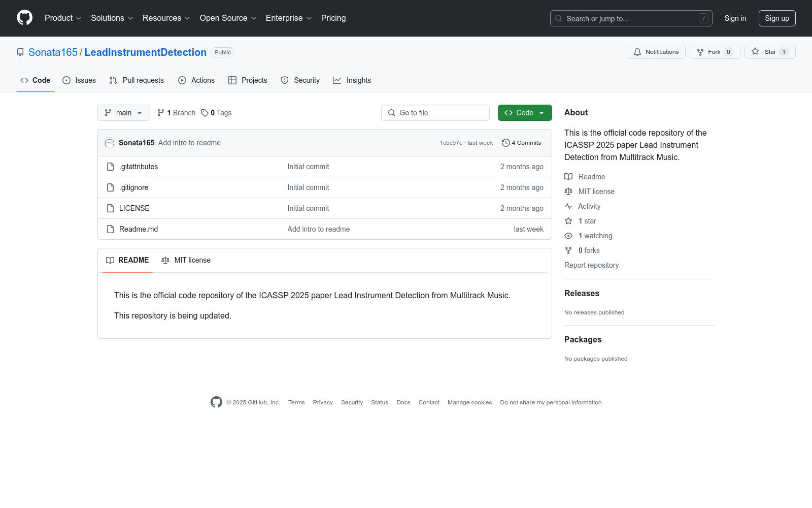This screenshot has height=508, width=812.
Task: Open the LeadInstrumentDetection repository link
Action: coord(146,52)
